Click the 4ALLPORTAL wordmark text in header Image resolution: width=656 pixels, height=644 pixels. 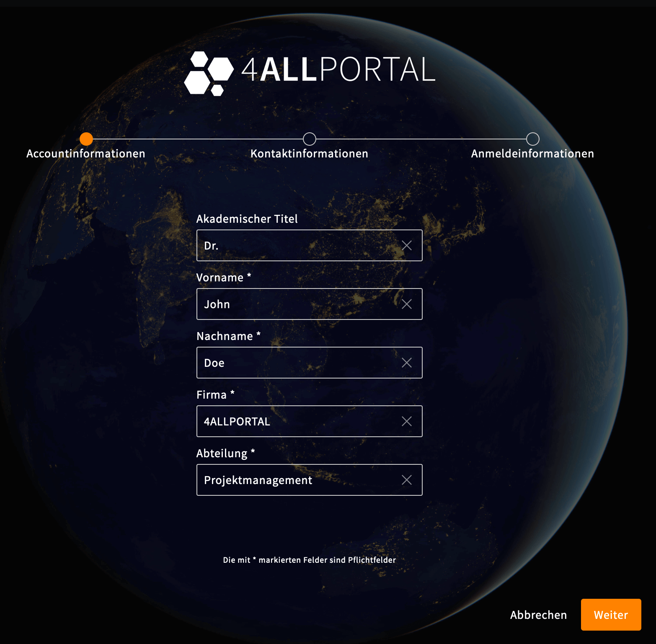click(338, 70)
